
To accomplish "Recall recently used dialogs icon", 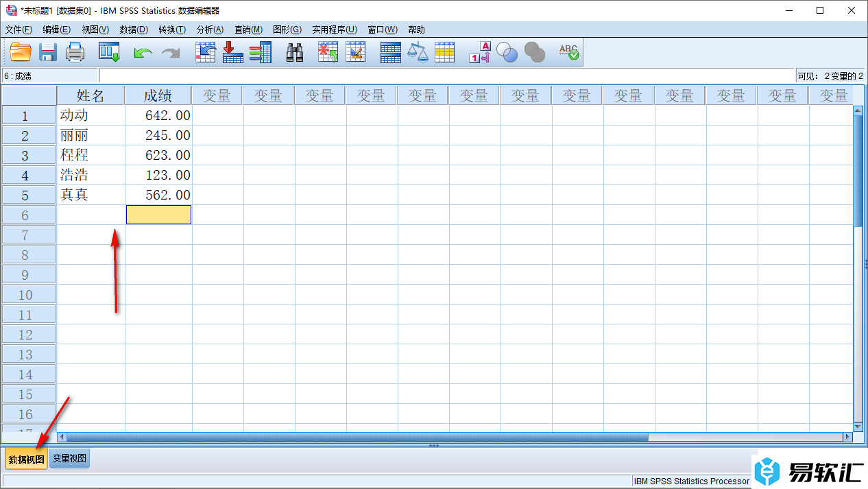I will 109,52.
